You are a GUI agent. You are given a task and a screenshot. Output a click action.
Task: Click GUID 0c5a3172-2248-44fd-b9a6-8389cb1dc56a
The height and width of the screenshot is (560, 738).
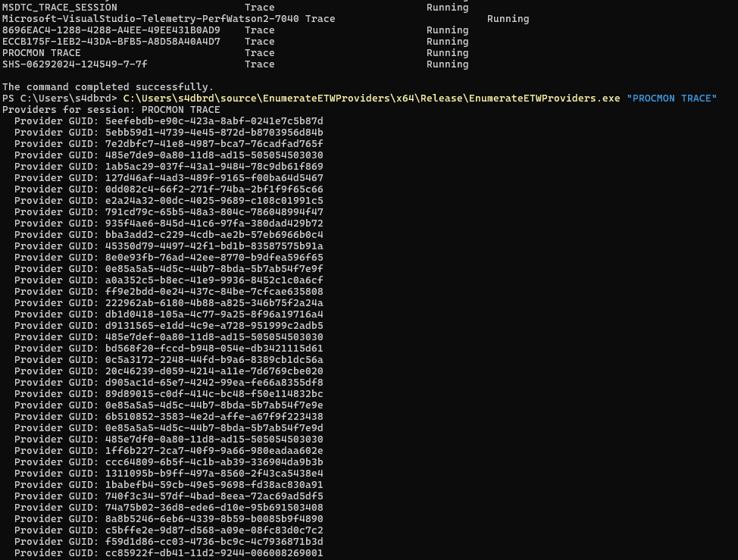pos(214,359)
